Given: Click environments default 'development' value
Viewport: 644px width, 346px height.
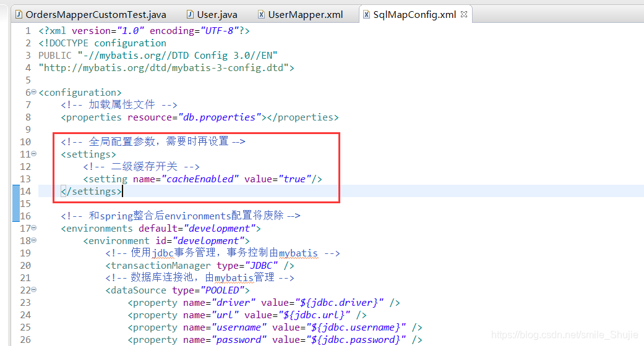Looking at the screenshot, I should pos(220,228).
